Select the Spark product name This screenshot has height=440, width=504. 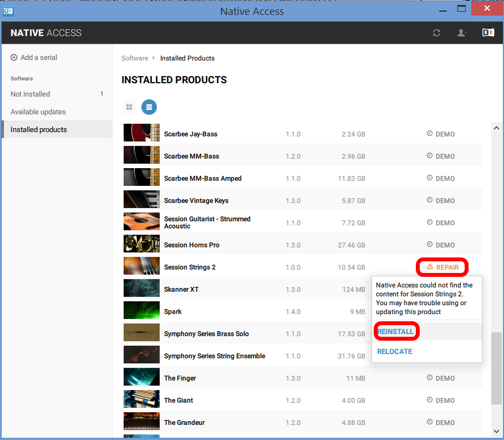point(173,312)
